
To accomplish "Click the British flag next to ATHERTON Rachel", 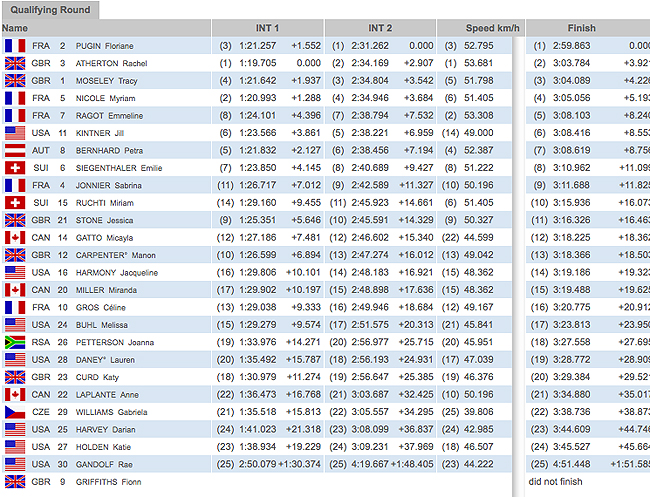I will tap(15, 64).
